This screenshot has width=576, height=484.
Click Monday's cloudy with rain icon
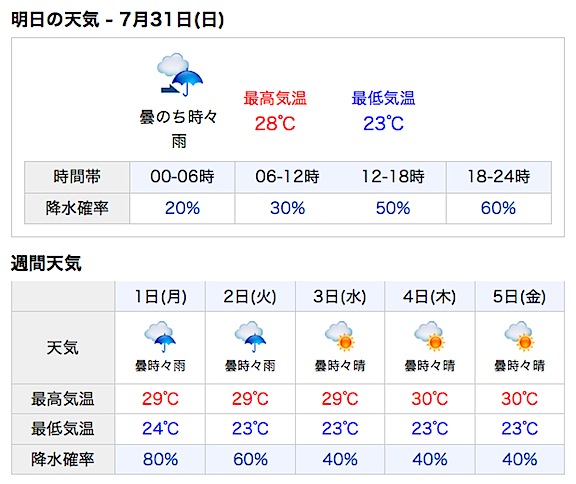click(160, 337)
